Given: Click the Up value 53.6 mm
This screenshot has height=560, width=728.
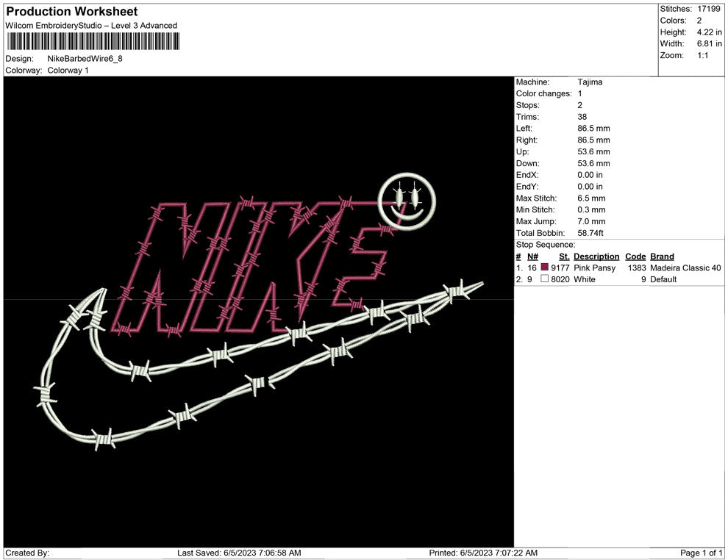Looking at the screenshot, I should pyautogui.click(x=594, y=151).
